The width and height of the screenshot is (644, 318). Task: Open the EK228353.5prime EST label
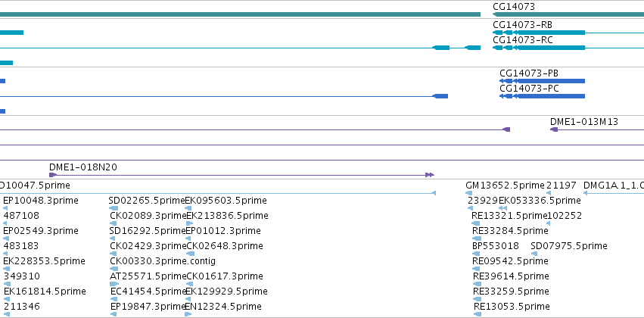tap(44, 261)
